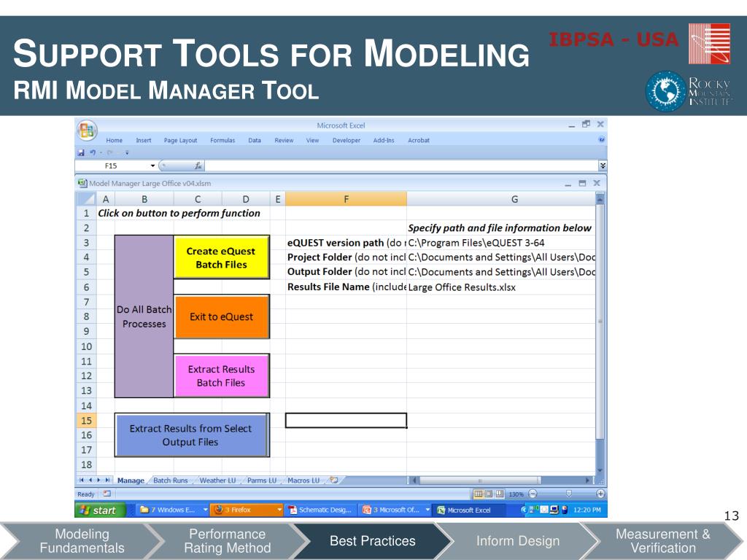
Task: Open the Formulas ribbon tab
Action: click(x=222, y=141)
